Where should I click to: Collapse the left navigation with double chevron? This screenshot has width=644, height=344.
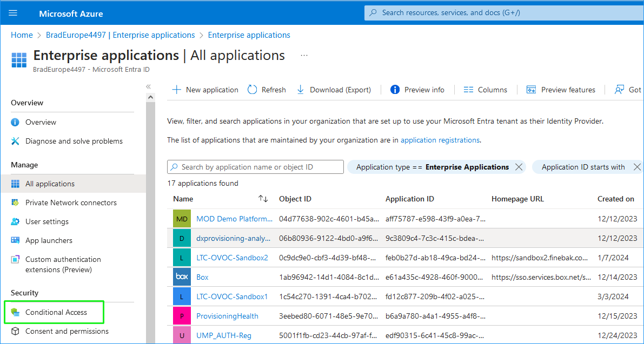click(148, 86)
